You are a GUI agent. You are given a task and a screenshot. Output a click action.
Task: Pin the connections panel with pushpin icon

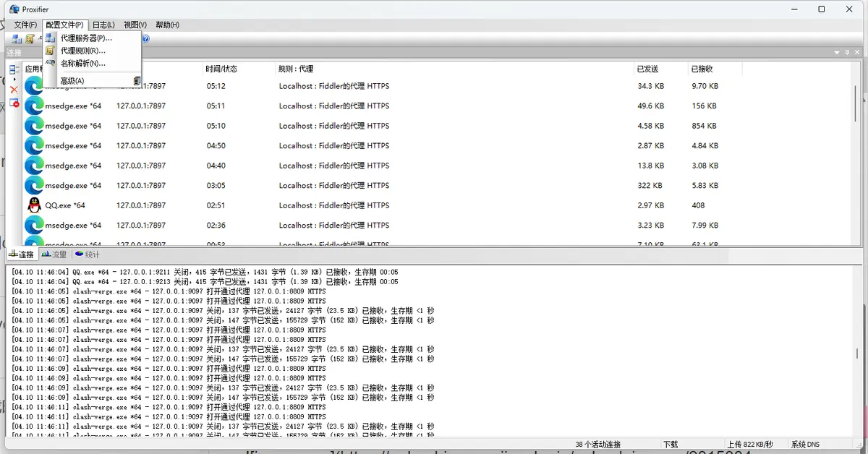coord(847,53)
